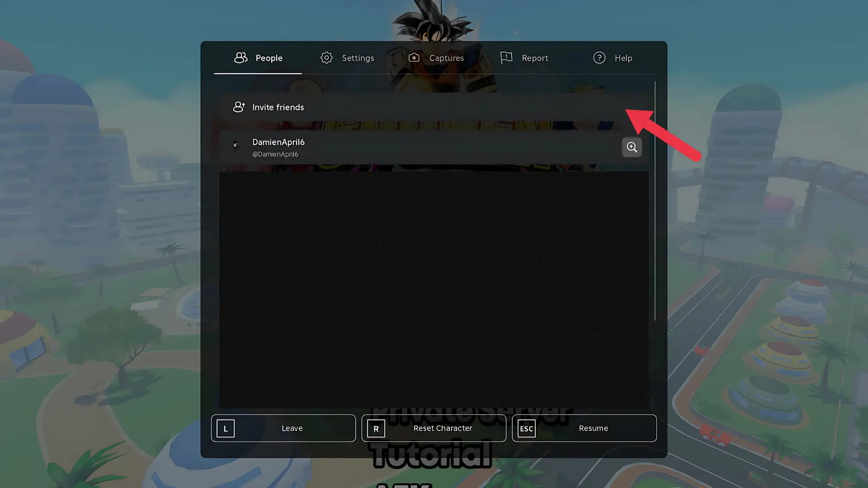Click Reset Character option
The width and height of the screenshot is (868, 488).
pos(434,428)
